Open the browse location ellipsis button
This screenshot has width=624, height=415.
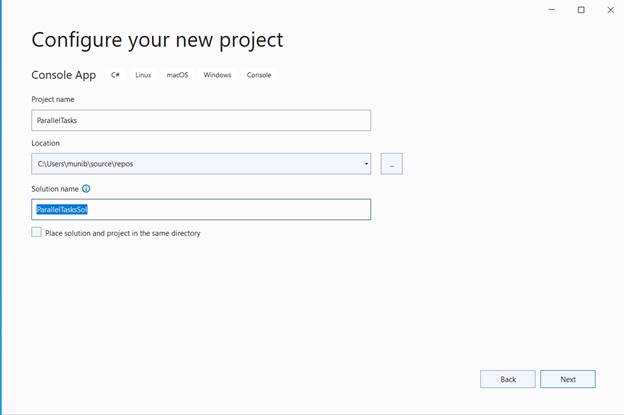coord(392,164)
